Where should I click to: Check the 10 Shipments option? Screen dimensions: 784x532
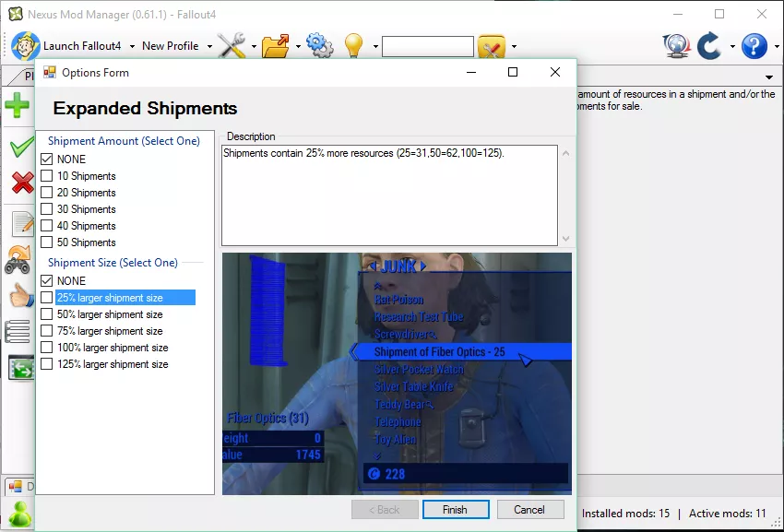(x=46, y=175)
